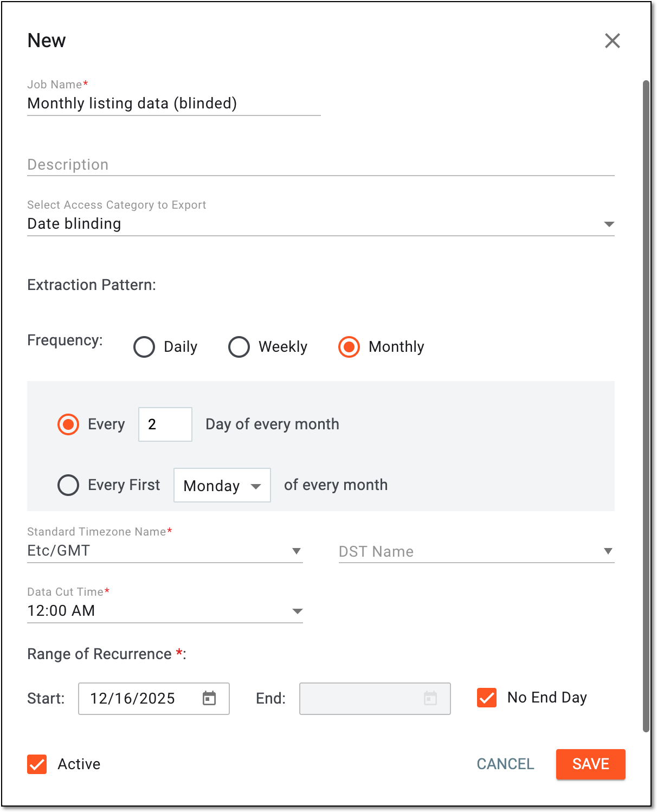Click the day-of-month number field
Viewport: 657px width, 812px height.
[165, 424]
